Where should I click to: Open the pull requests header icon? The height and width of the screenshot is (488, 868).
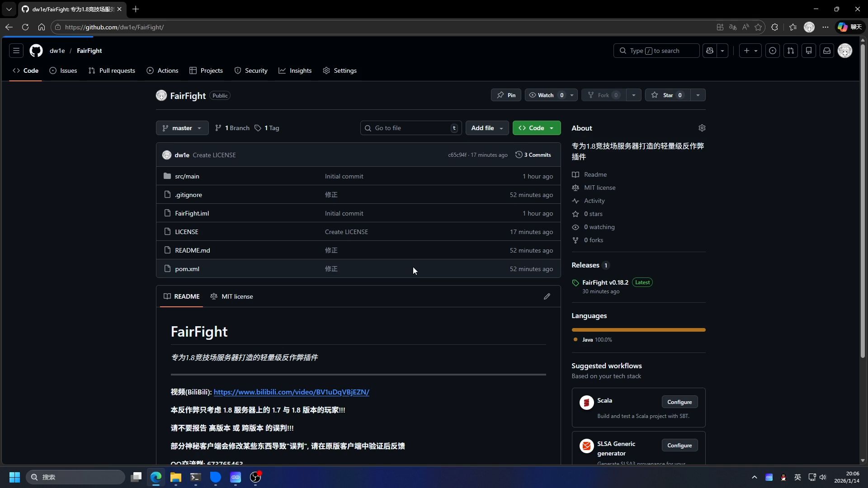[791, 51]
